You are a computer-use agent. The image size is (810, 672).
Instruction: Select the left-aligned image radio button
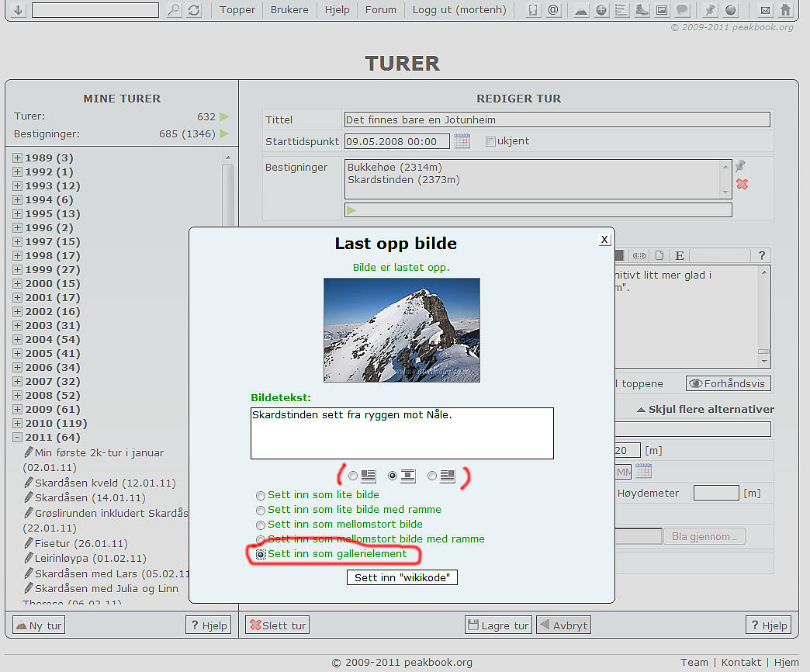click(353, 476)
